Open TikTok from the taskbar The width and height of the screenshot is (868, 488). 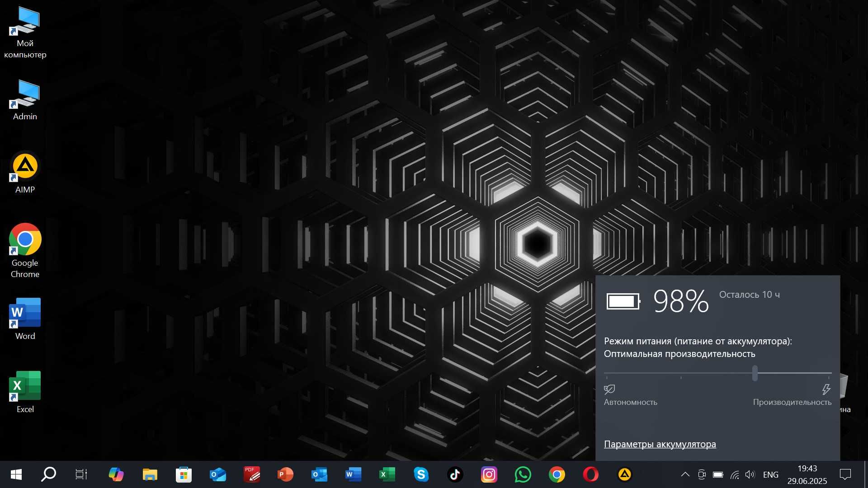pyautogui.click(x=455, y=474)
